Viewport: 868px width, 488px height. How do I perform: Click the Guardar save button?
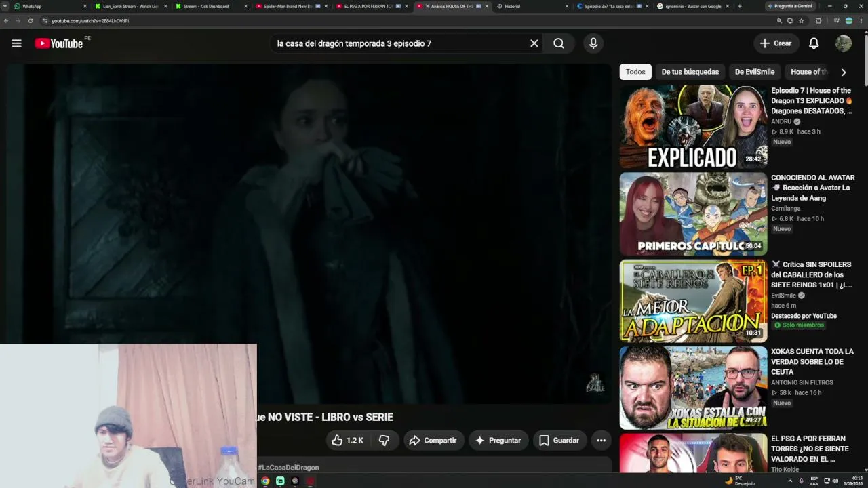559,441
